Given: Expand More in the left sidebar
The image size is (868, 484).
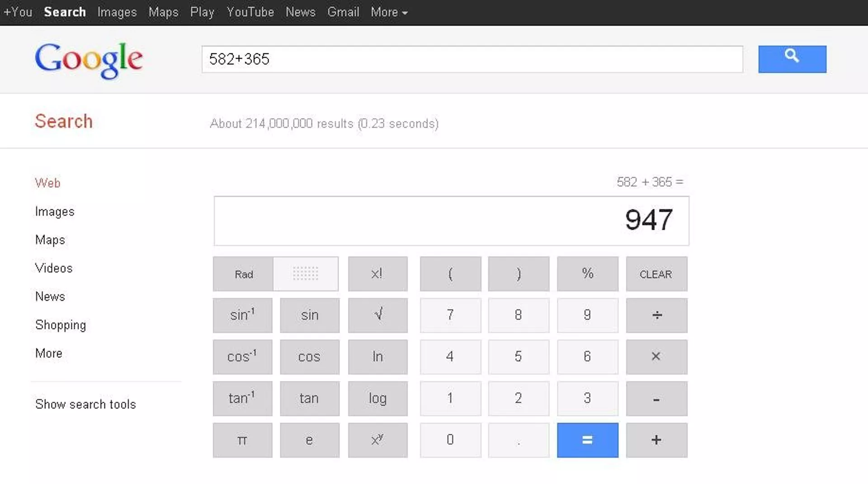Looking at the screenshot, I should (49, 353).
